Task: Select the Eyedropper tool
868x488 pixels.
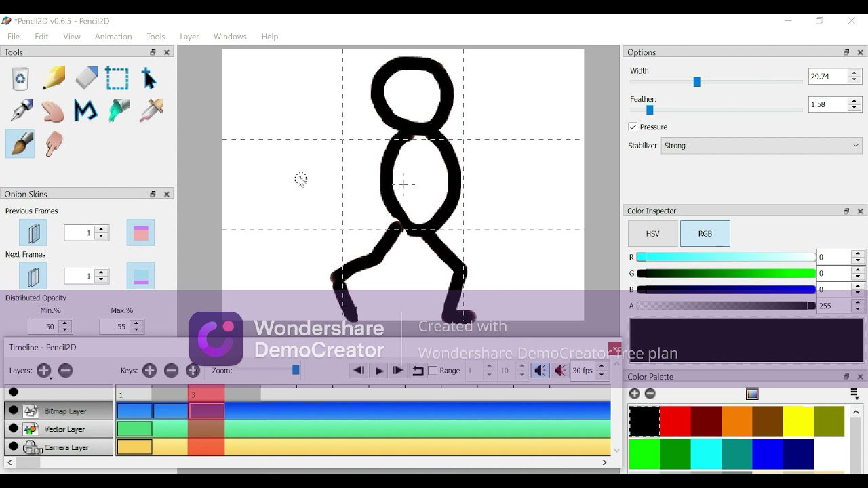Action: click(151, 110)
